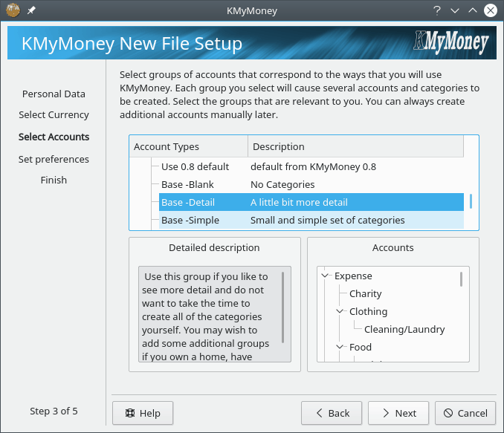The width and height of the screenshot is (504, 433).
Task: Select the Cleaning/Laundry account
Action: coord(404,329)
